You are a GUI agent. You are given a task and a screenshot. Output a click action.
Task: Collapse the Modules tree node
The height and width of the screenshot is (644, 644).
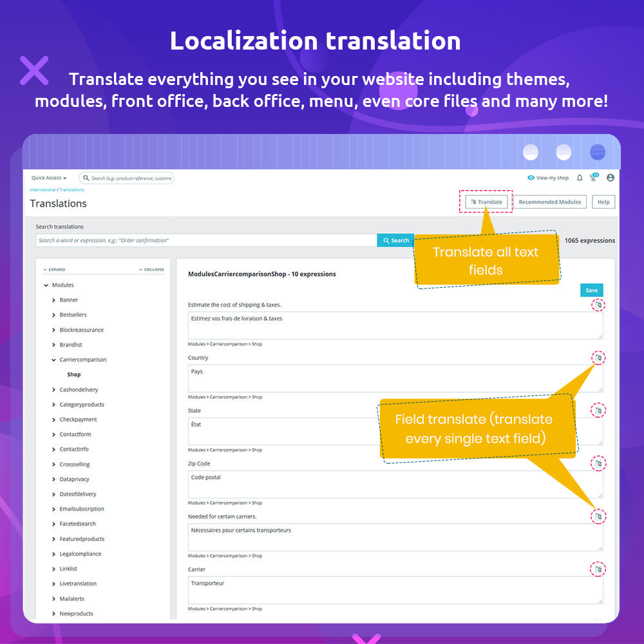click(x=46, y=285)
